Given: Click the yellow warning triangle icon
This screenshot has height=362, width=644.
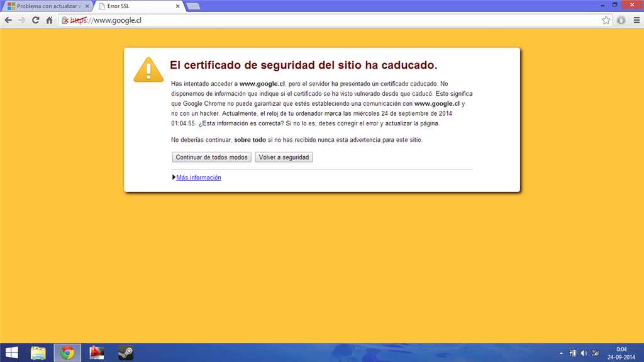Looking at the screenshot, I should (x=148, y=70).
